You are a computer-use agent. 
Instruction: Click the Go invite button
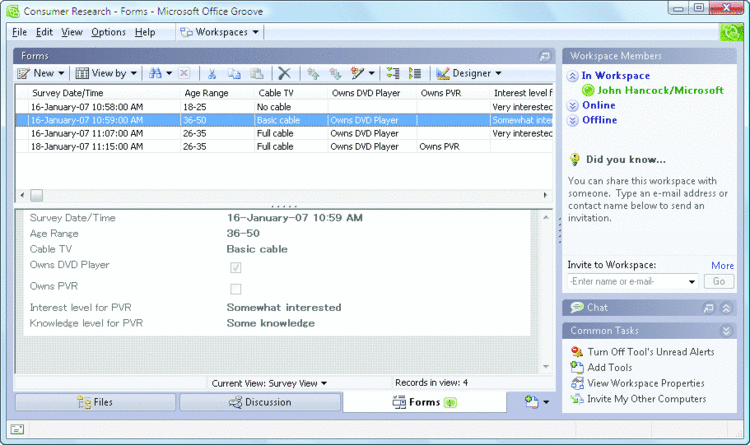719,281
